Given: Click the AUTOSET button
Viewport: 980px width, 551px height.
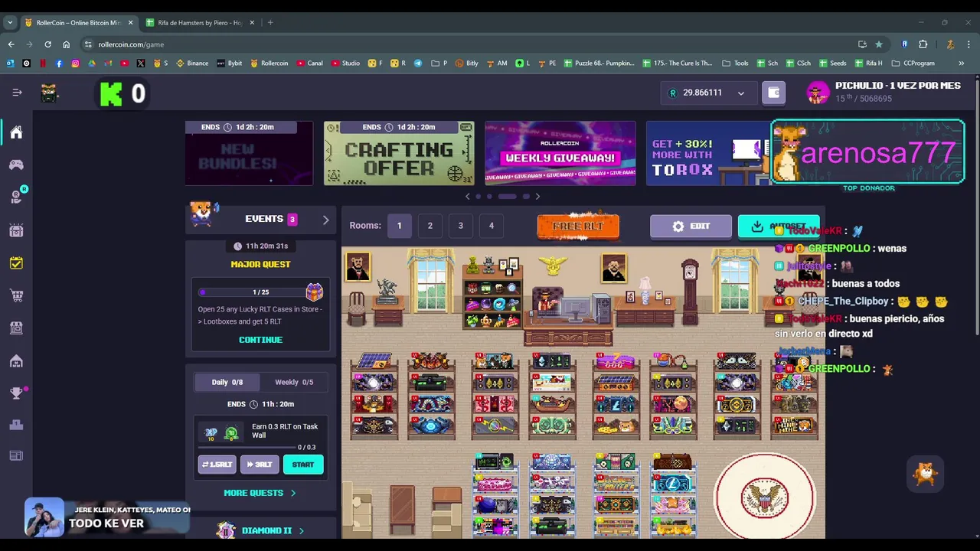Looking at the screenshot, I should [x=779, y=227].
